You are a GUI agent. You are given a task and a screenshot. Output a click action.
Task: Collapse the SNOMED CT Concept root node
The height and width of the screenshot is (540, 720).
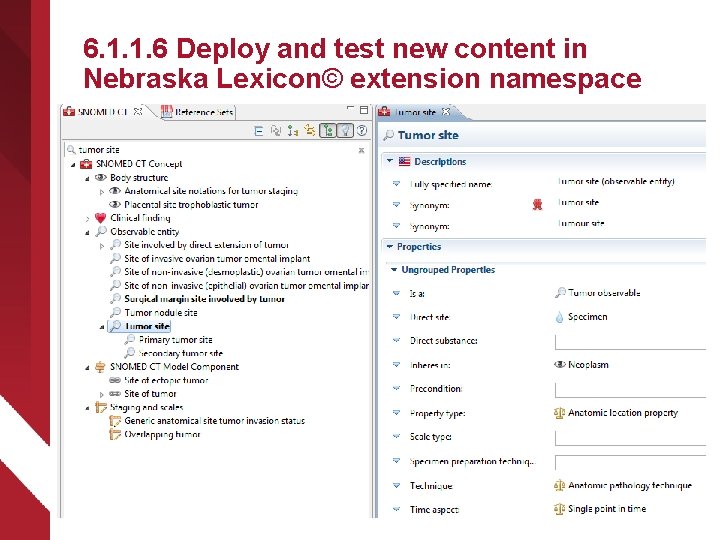73,164
